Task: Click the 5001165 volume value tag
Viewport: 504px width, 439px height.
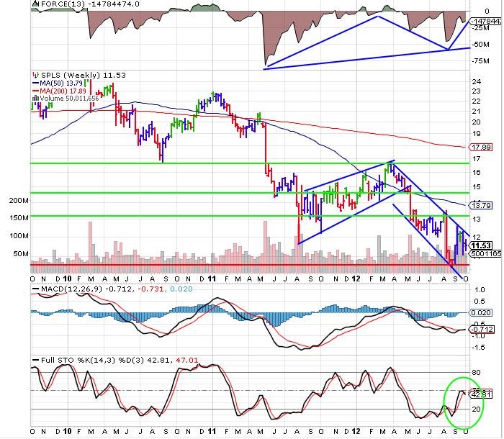Action: point(486,253)
